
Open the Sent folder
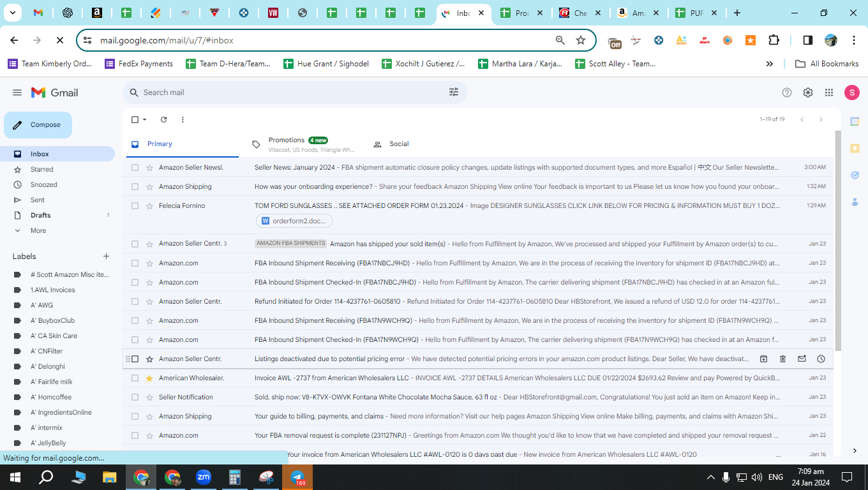click(38, 200)
